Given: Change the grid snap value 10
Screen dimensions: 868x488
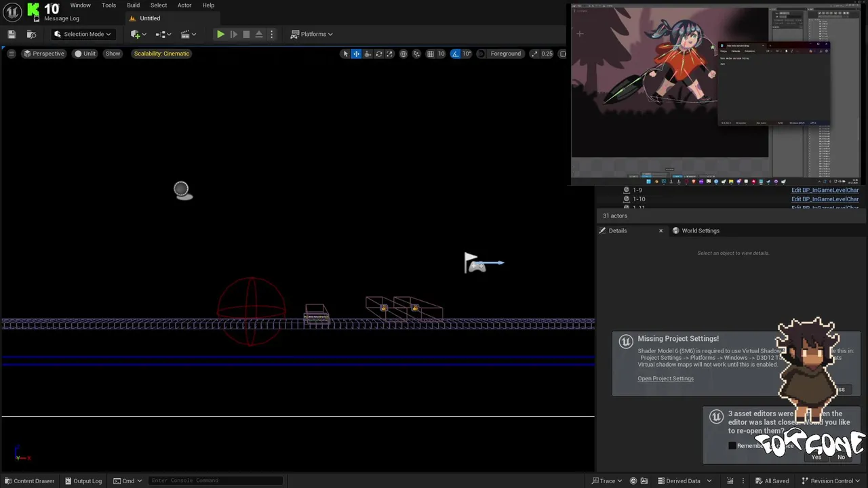Looking at the screenshot, I should click(x=441, y=54).
